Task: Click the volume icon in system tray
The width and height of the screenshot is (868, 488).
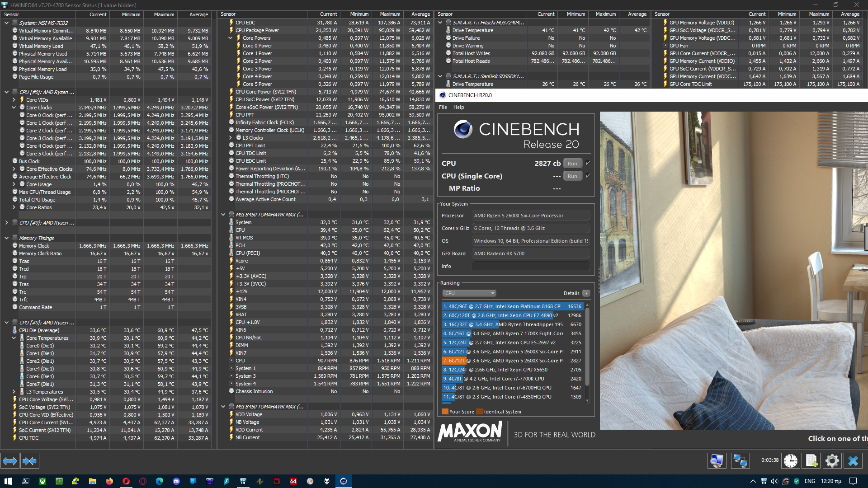Action: (774, 481)
